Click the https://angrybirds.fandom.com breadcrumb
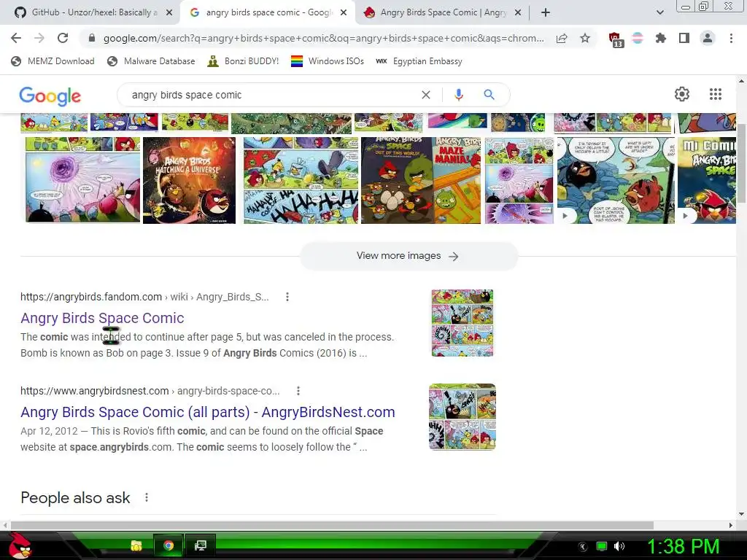The image size is (747, 560). click(x=91, y=297)
